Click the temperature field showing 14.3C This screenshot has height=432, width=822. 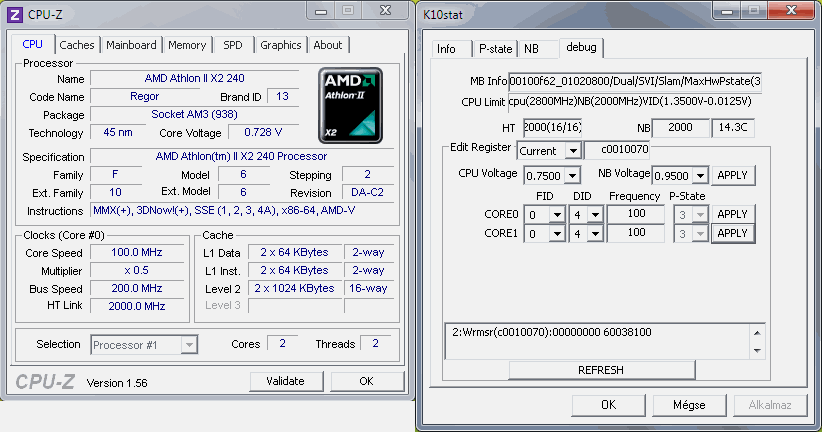[733, 127]
